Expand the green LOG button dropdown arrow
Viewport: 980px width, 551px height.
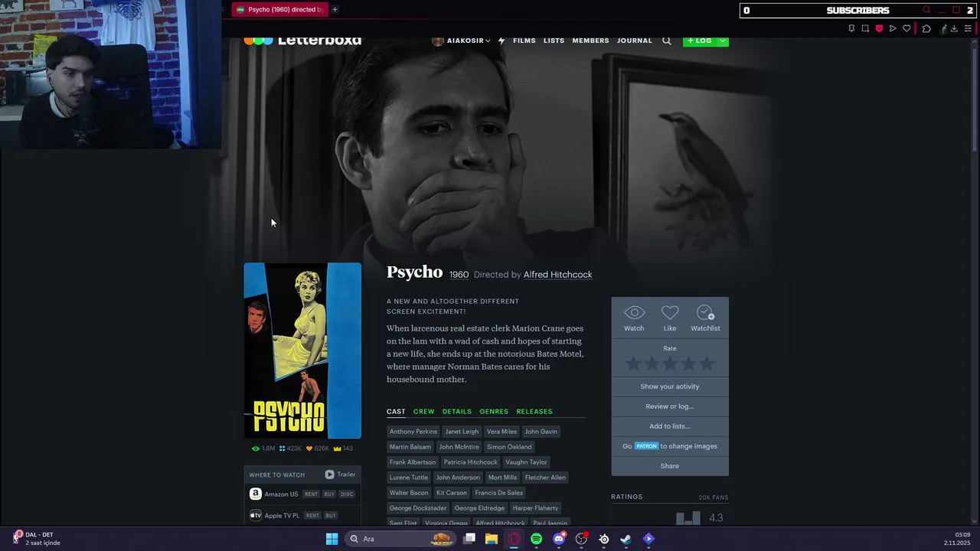tap(722, 41)
